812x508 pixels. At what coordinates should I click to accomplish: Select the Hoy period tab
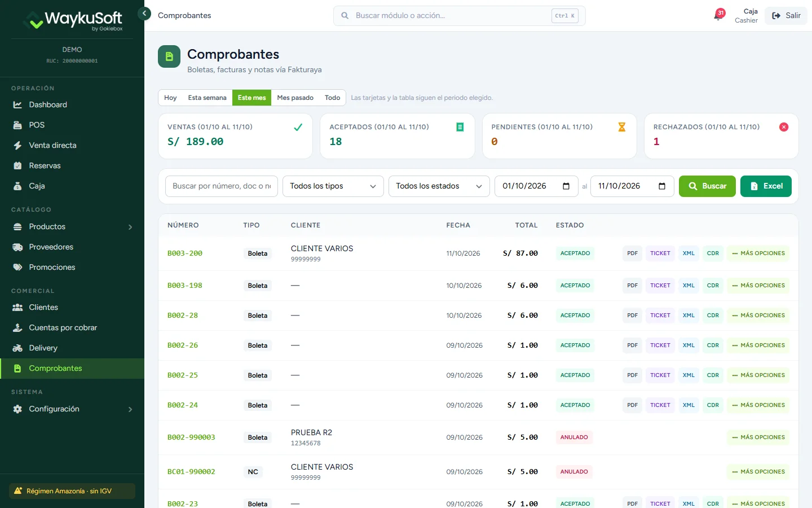click(x=170, y=98)
